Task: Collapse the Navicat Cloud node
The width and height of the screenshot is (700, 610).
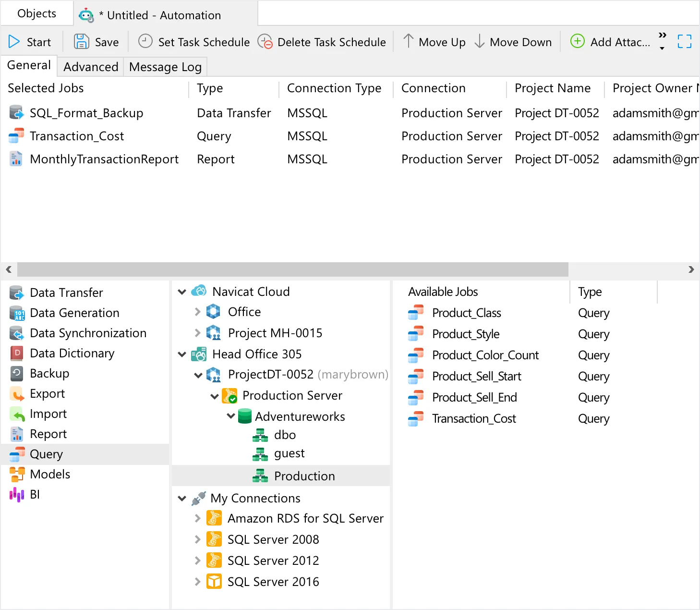Action: 182,292
